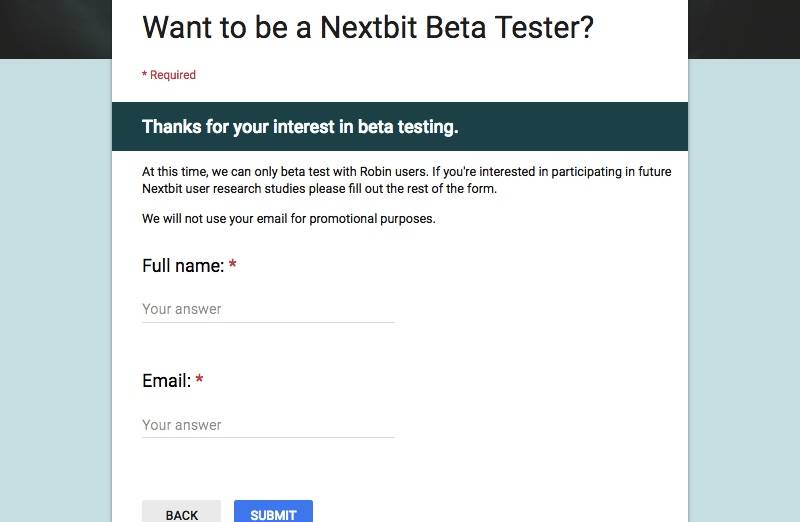Viewport: 800px width, 522px height.
Task: Click the Full name answer field
Action: (268, 309)
